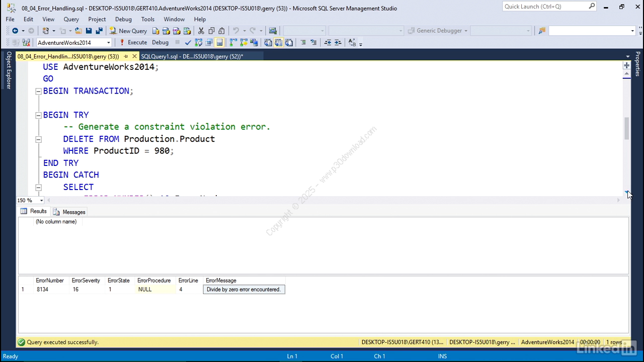
Task: Select the ErrorNumber cell 8134
Action: click(51, 290)
